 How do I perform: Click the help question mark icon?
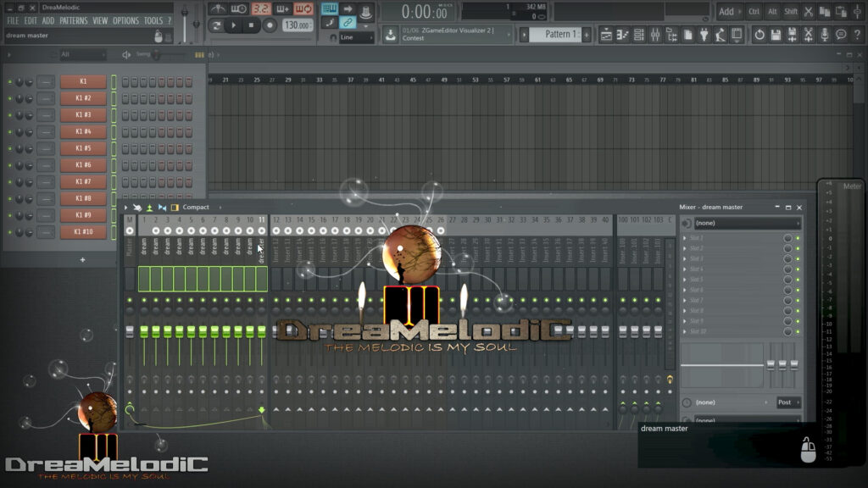pyautogui.click(x=857, y=35)
